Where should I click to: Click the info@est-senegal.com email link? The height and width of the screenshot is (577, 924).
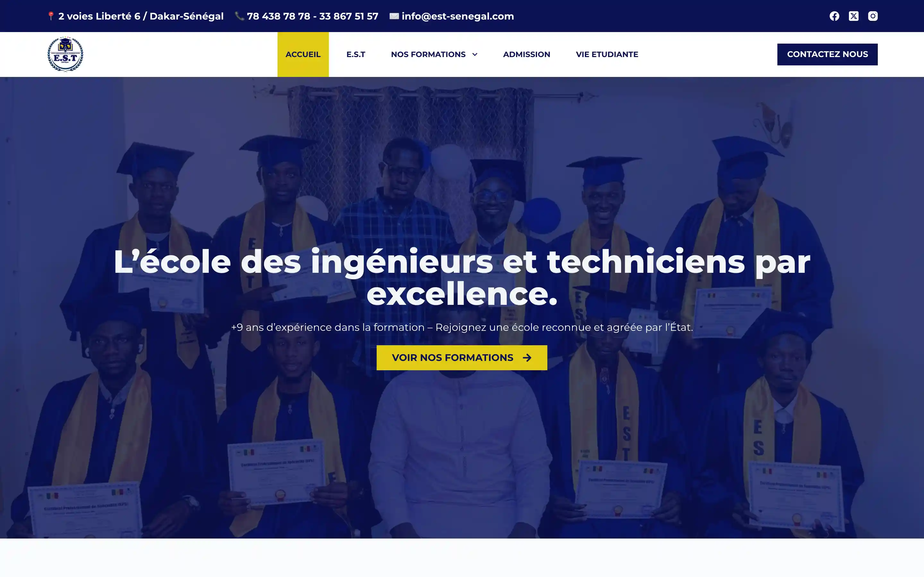(x=458, y=16)
